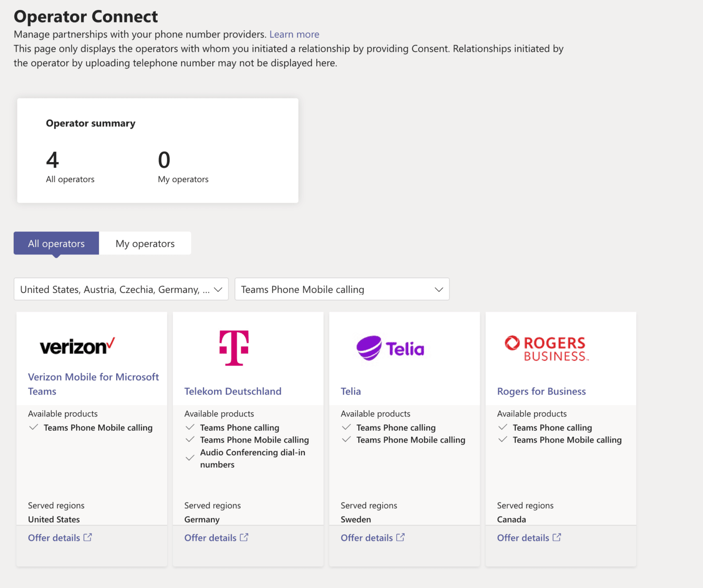This screenshot has width=703, height=588.
Task: Click the All operators count in Operator summary
Action: (x=53, y=160)
